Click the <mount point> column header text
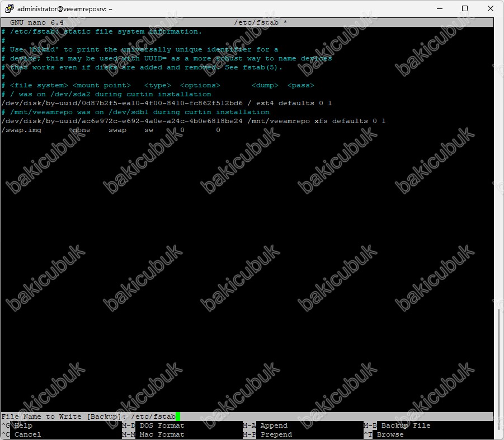The image size is (504, 440). [102, 85]
